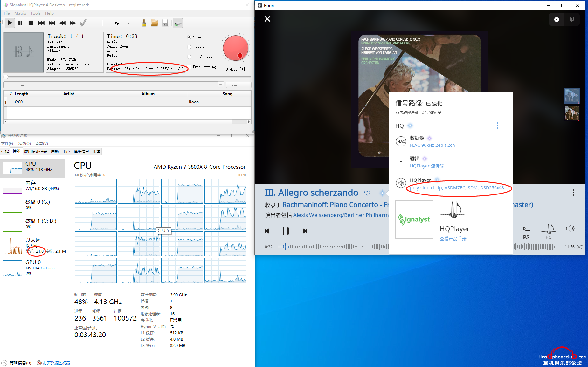
Task: Select the 内存 memory item in Task Manager
Action: (x=33, y=187)
